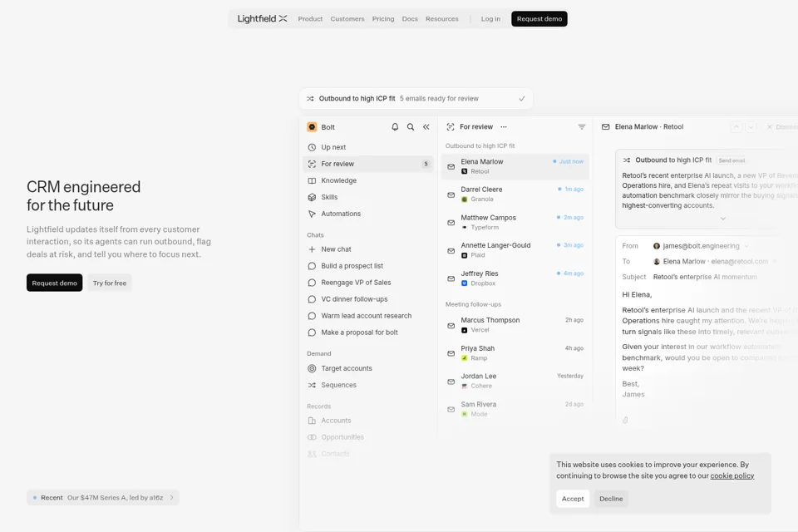Go to next email with down arrow

tap(751, 126)
